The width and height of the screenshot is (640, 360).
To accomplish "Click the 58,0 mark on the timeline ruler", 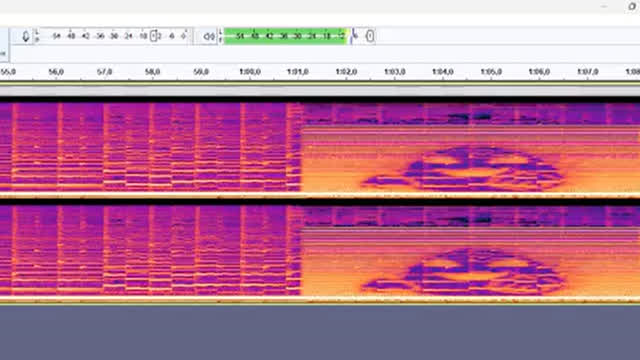I will coord(153,72).
